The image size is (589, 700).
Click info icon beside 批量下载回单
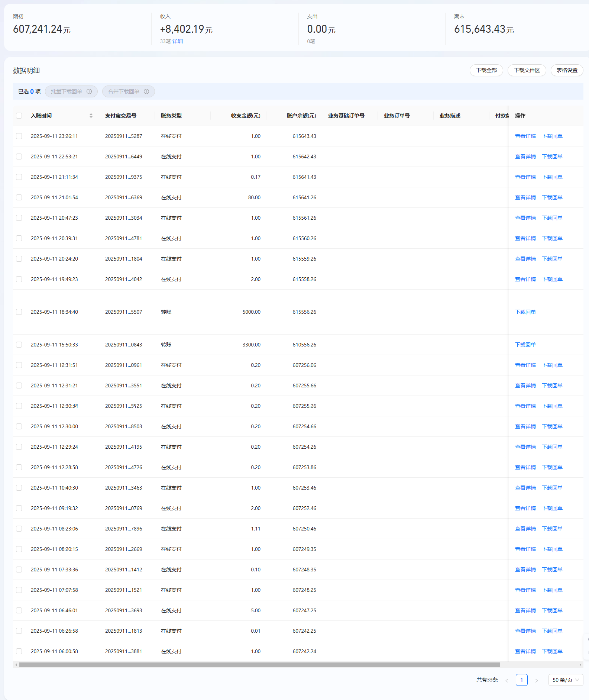tap(89, 91)
